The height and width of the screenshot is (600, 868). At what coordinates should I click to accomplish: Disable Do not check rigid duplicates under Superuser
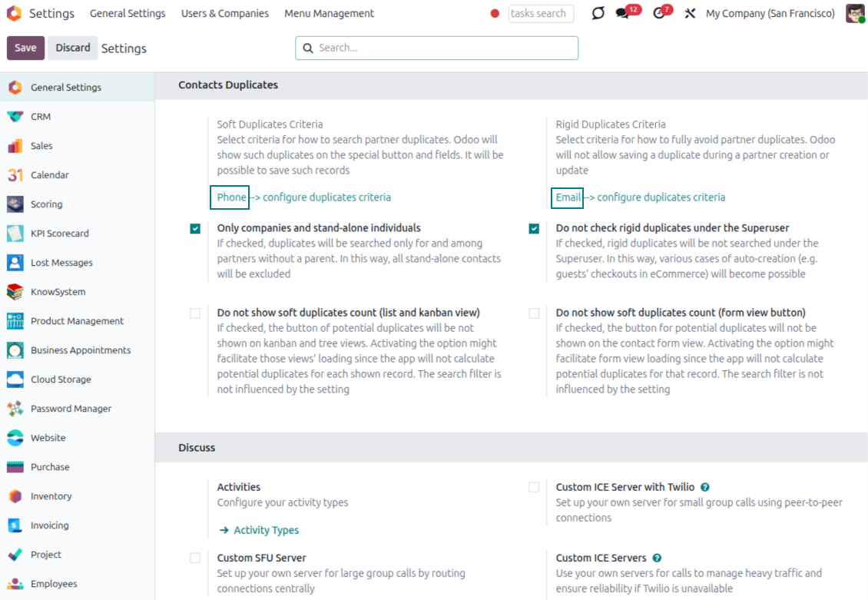point(534,229)
